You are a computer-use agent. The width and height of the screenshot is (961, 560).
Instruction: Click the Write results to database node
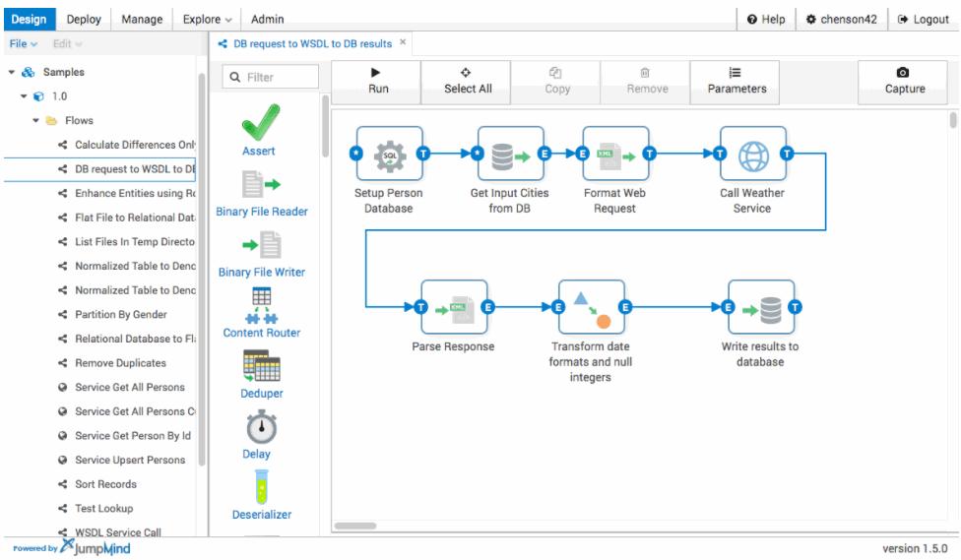click(761, 307)
